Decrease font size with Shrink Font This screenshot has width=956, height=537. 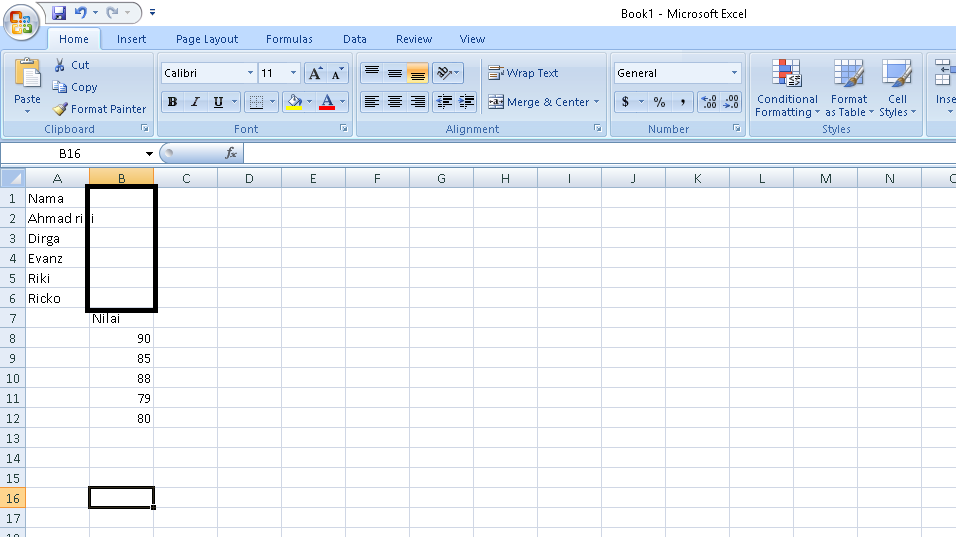337,73
